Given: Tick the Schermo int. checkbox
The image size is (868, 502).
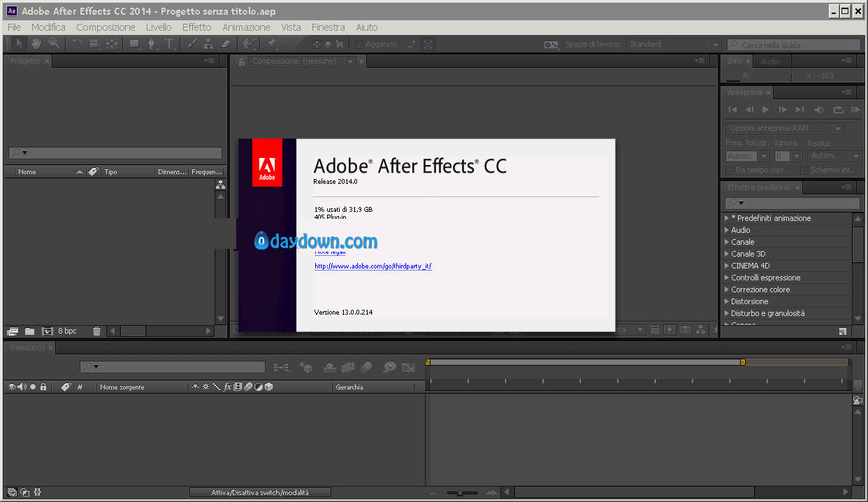Looking at the screenshot, I should [x=804, y=170].
